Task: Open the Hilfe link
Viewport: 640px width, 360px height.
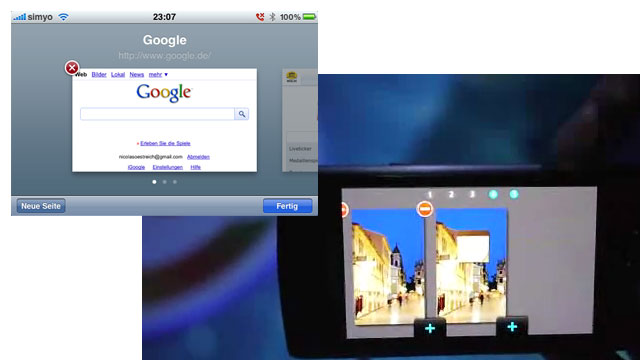Action: click(196, 167)
